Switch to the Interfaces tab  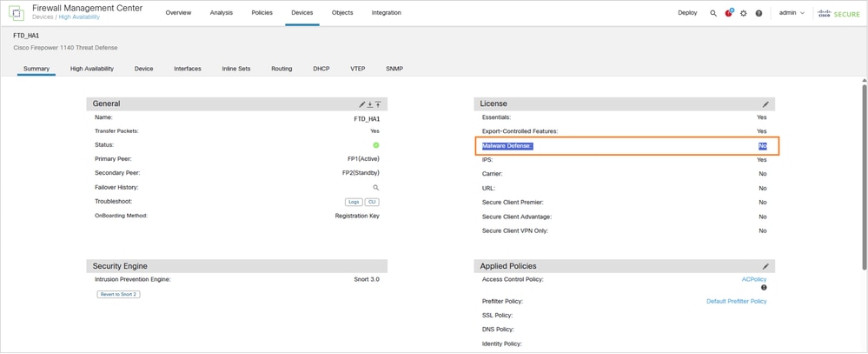(188, 69)
